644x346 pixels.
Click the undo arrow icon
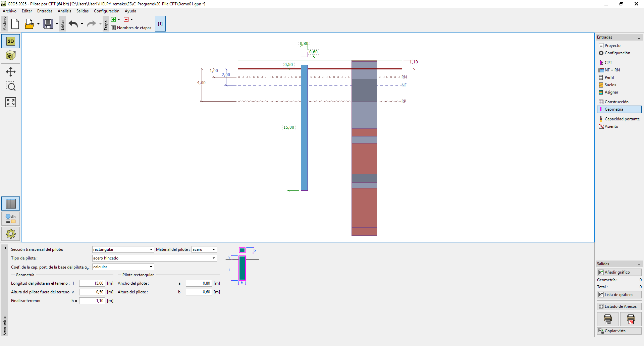(x=73, y=24)
